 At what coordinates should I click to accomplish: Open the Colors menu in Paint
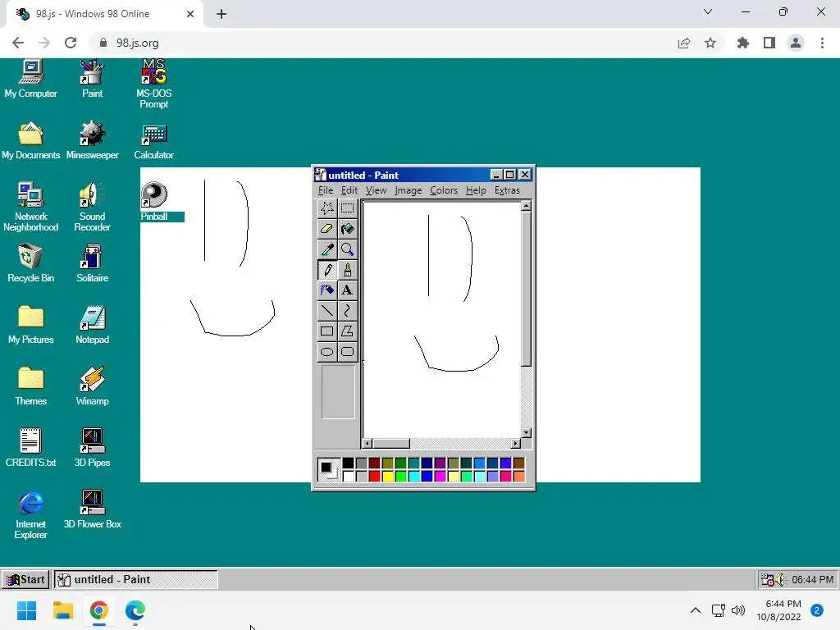click(x=444, y=190)
